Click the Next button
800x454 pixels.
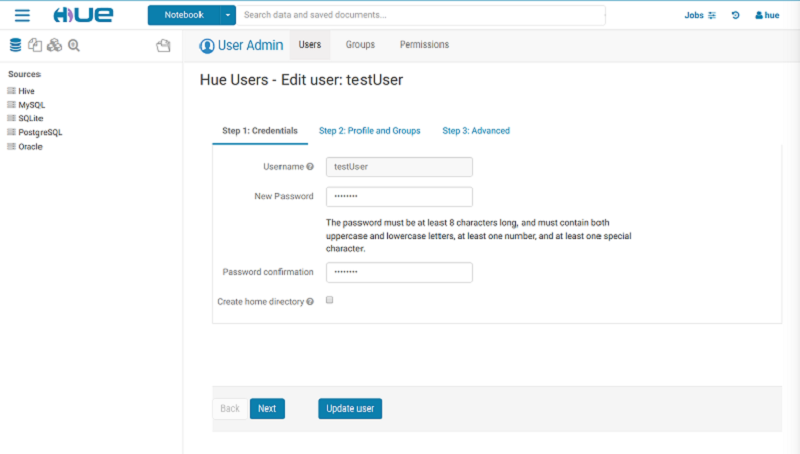point(267,409)
